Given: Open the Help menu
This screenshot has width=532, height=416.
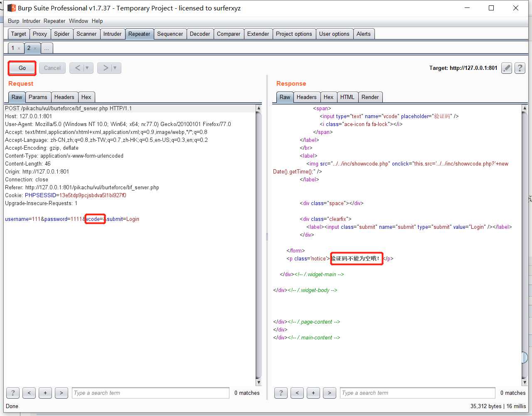Looking at the screenshot, I should pos(97,21).
